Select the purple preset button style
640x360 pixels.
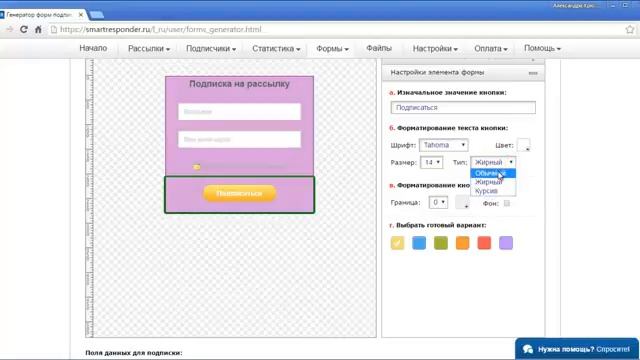[x=506, y=243]
